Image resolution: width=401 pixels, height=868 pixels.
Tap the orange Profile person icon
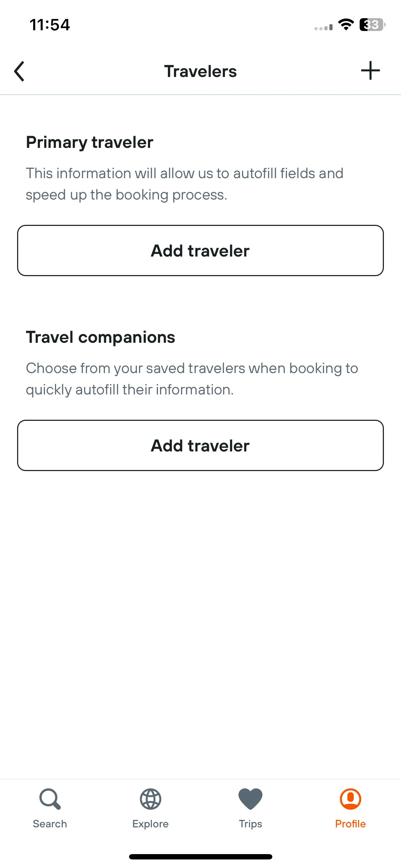pyautogui.click(x=350, y=799)
